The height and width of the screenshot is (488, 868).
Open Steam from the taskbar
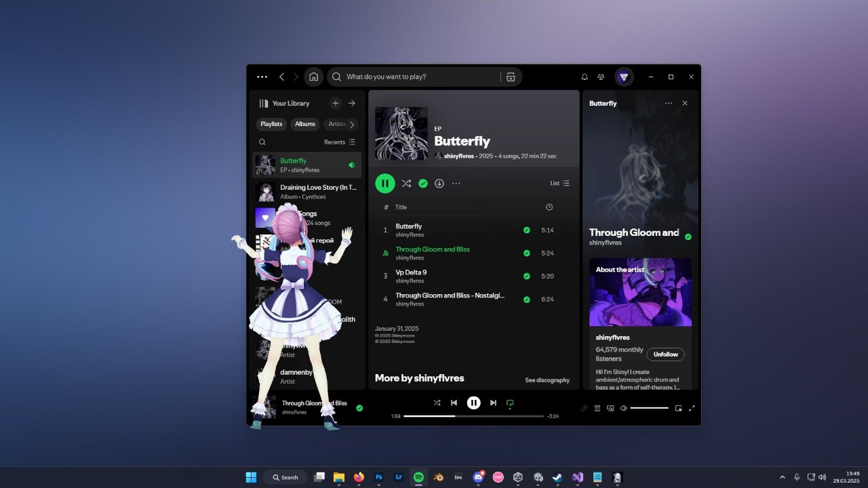pyautogui.click(x=557, y=477)
